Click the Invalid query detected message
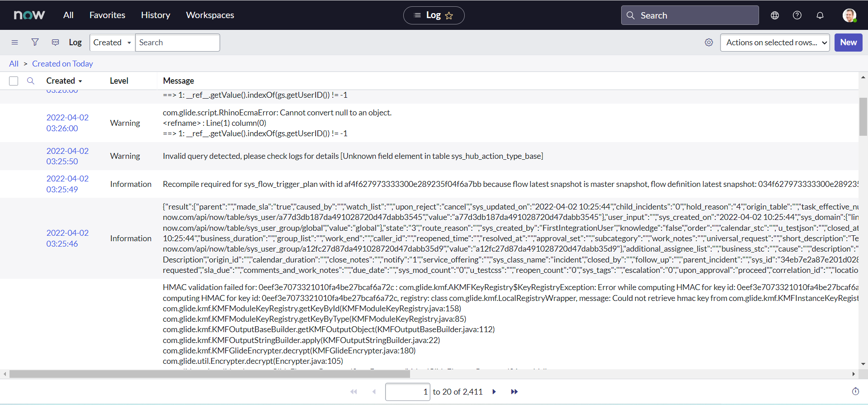The height and width of the screenshot is (405, 868). [353, 156]
